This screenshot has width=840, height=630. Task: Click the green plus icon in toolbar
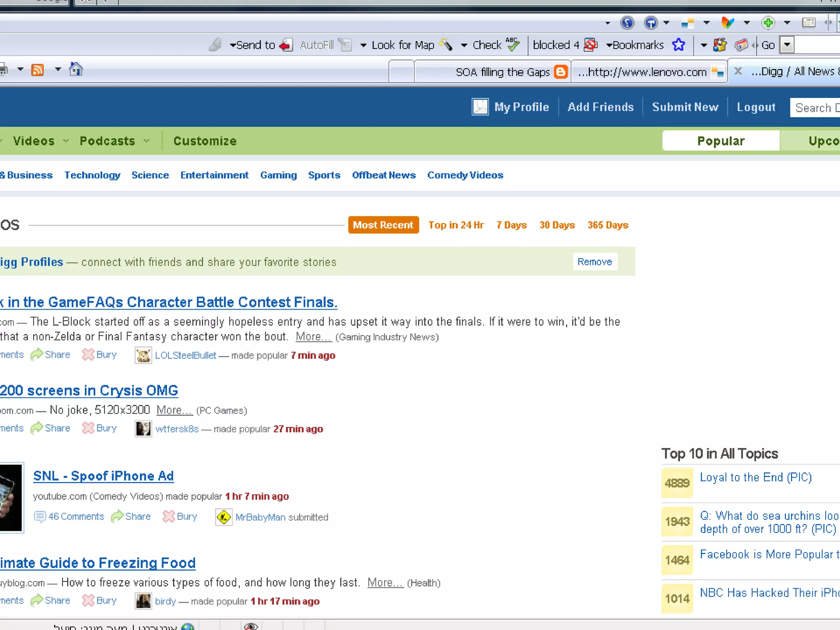tap(768, 23)
